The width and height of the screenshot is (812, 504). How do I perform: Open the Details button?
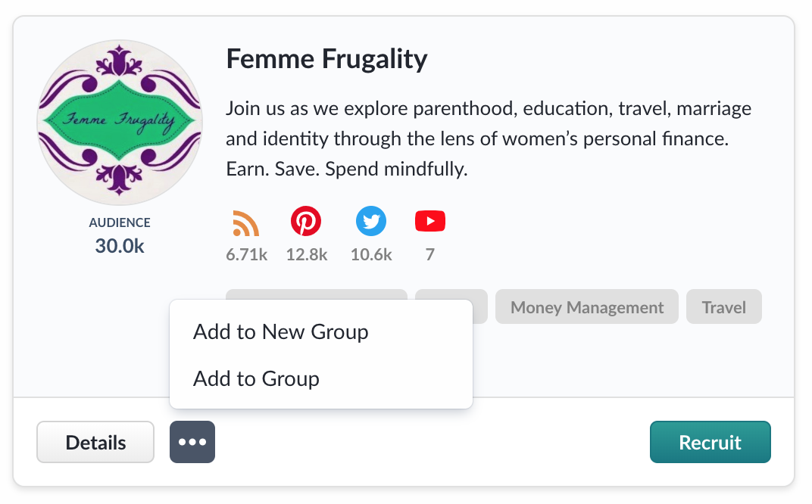[x=95, y=442]
